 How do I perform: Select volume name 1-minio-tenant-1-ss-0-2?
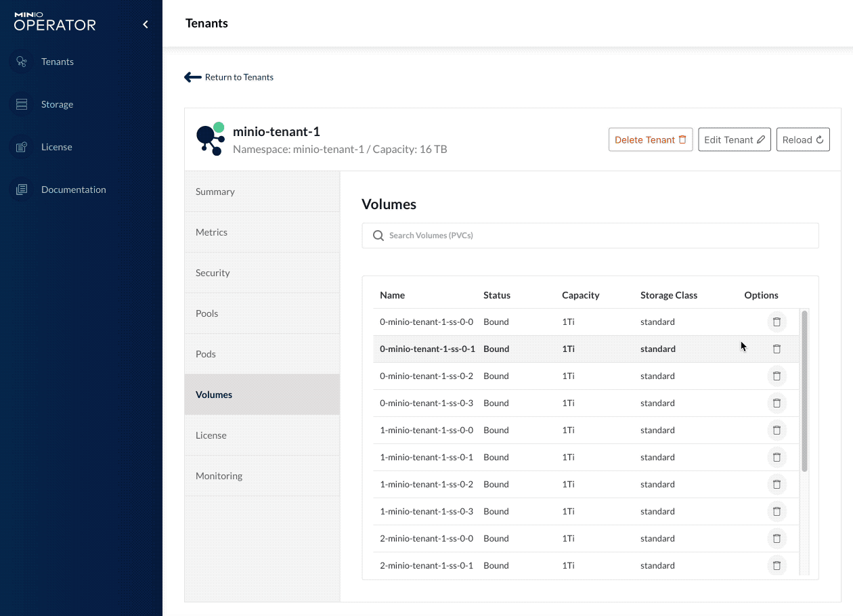pyautogui.click(x=426, y=485)
